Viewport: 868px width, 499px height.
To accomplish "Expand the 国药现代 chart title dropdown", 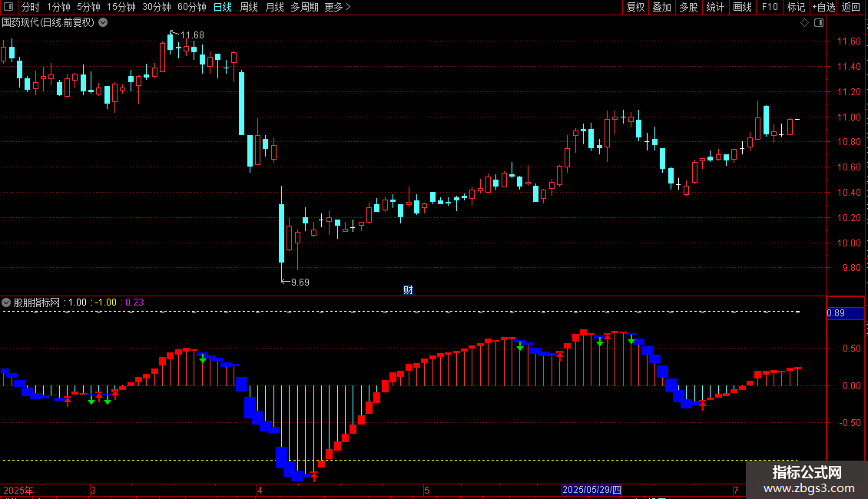I will coord(103,23).
